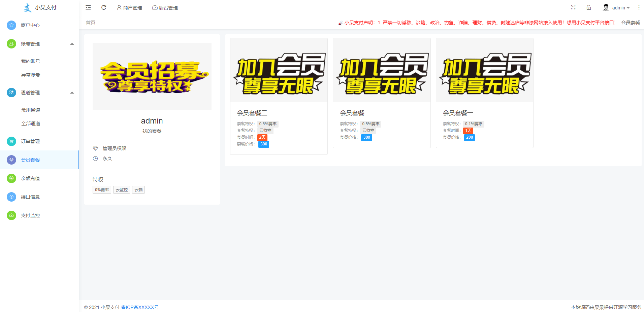The image size is (644, 312).
Task: 点击全屏显示图标
Action: tap(573, 7)
